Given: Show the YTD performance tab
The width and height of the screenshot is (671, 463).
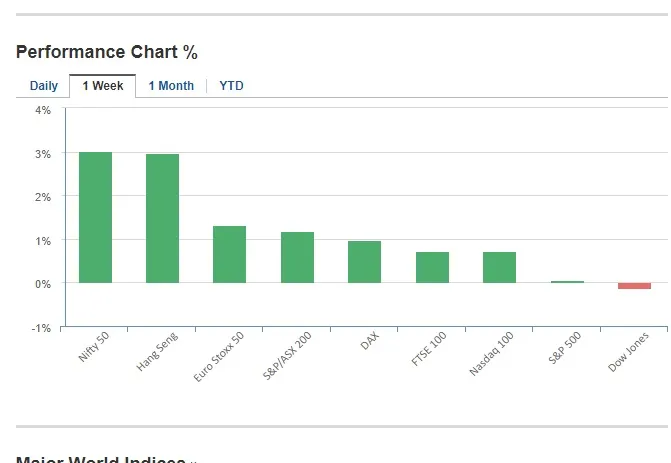Looking at the screenshot, I should (231, 86).
